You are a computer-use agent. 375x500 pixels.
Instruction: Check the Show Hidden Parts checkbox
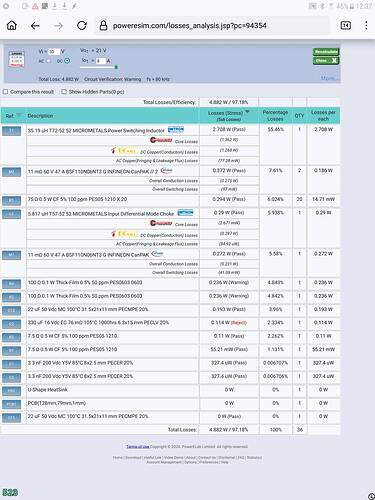(x=64, y=92)
